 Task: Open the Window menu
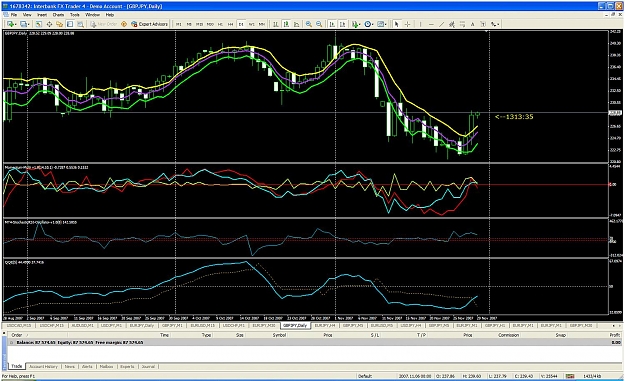coord(92,15)
